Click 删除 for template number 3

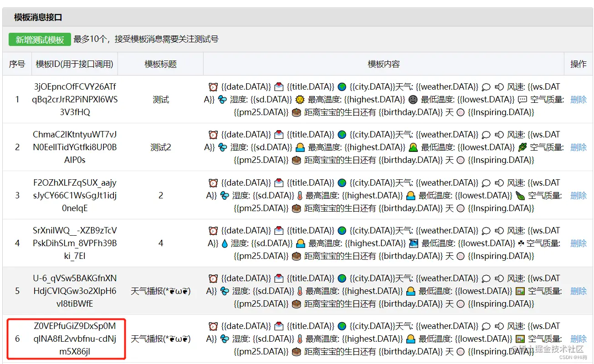click(x=579, y=195)
